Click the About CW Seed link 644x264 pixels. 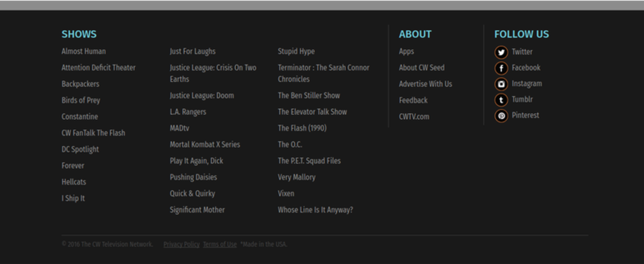pos(422,67)
